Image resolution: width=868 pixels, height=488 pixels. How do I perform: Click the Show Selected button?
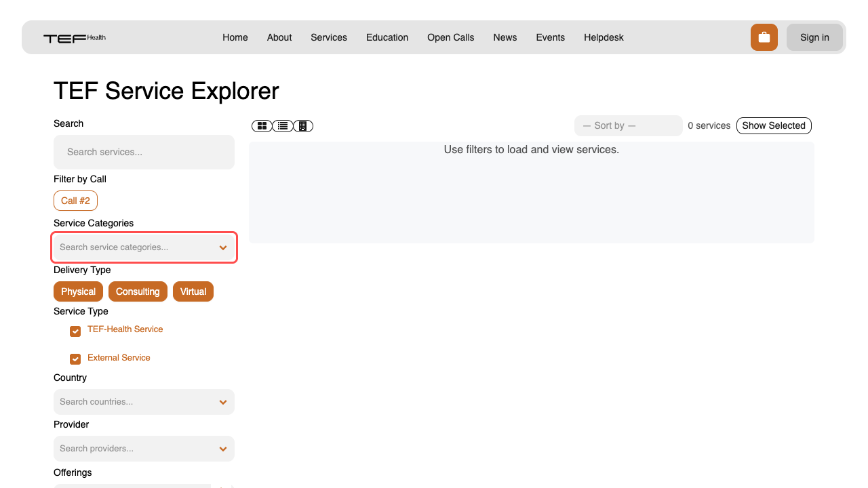pos(774,125)
